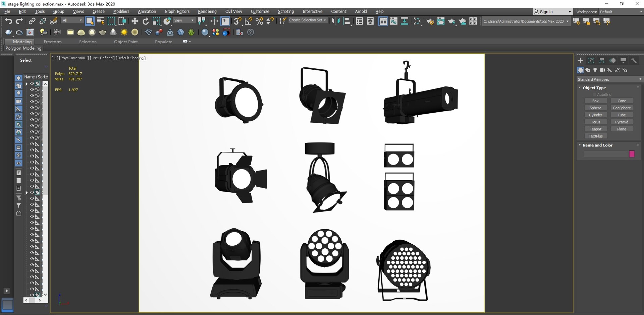644x315 pixels.
Task: Click the Box primitive button
Action: click(595, 101)
